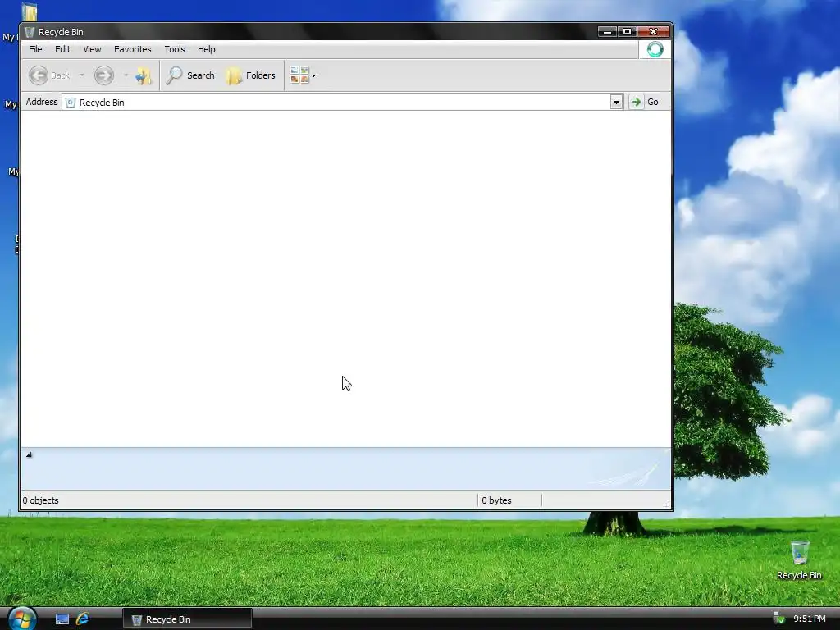This screenshot has width=840, height=630.
Task: Open the Help menu
Action: [206, 49]
